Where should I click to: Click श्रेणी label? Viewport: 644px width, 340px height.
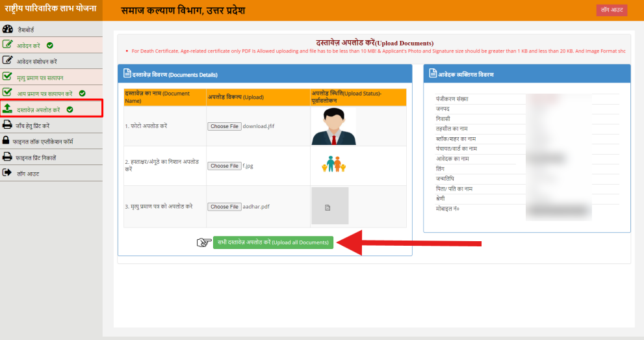coord(441,198)
